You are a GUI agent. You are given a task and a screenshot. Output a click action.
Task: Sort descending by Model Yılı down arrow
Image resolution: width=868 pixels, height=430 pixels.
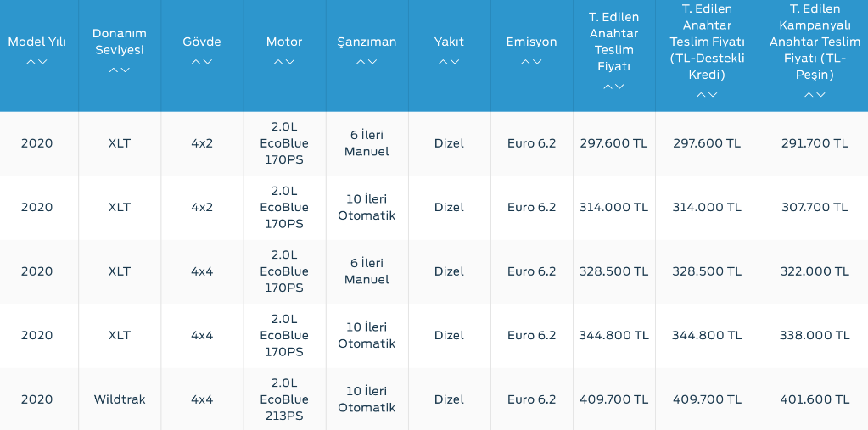tap(42, 62)
